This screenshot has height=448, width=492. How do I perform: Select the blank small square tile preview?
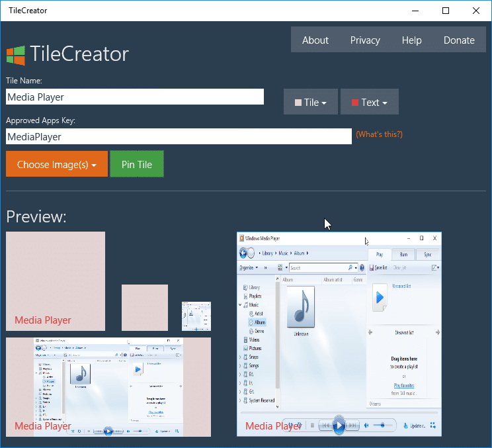[145, 307]
